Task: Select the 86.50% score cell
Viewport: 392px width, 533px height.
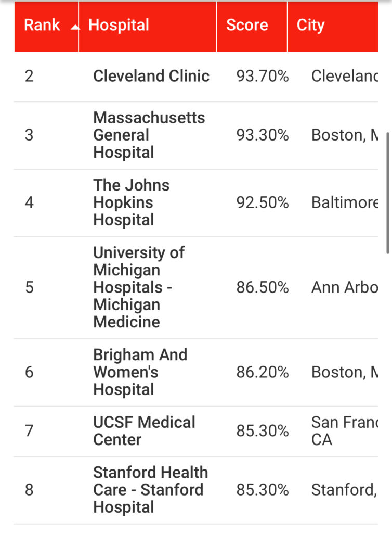Action: (x=263, y=287)
